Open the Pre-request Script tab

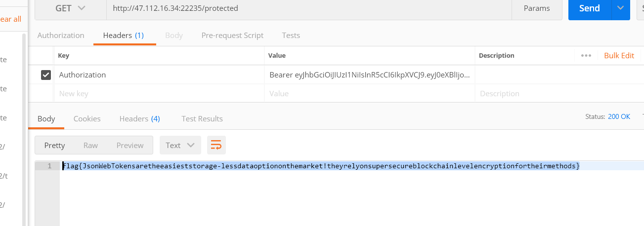coord(232,36)
